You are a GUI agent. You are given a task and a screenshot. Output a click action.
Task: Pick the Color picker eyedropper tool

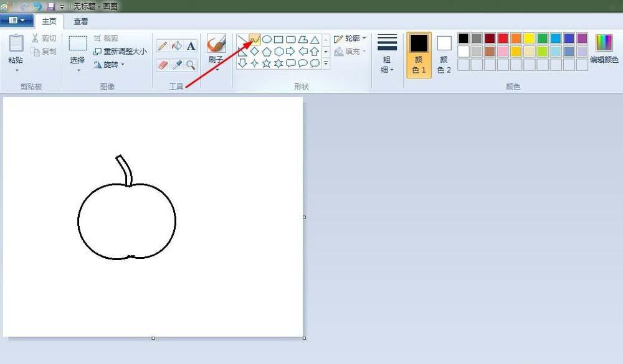[177, 64]
